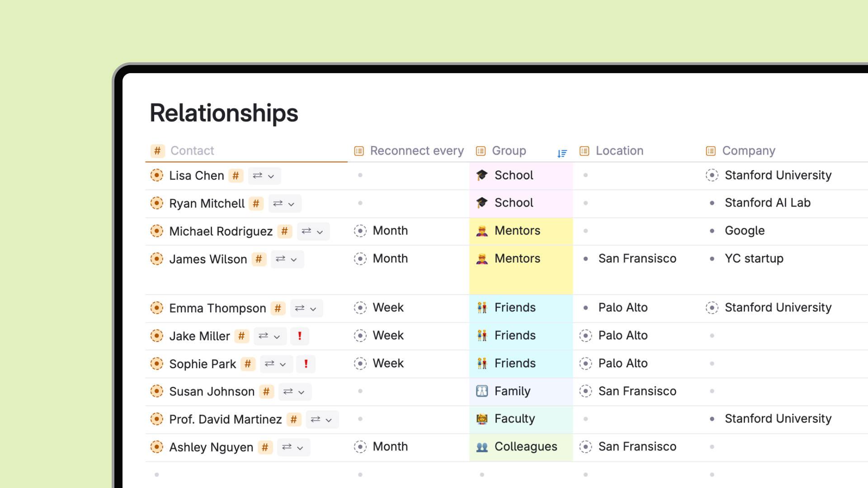Expand the arrows dropdown next to Ryan Mitchell

(284, 204)
